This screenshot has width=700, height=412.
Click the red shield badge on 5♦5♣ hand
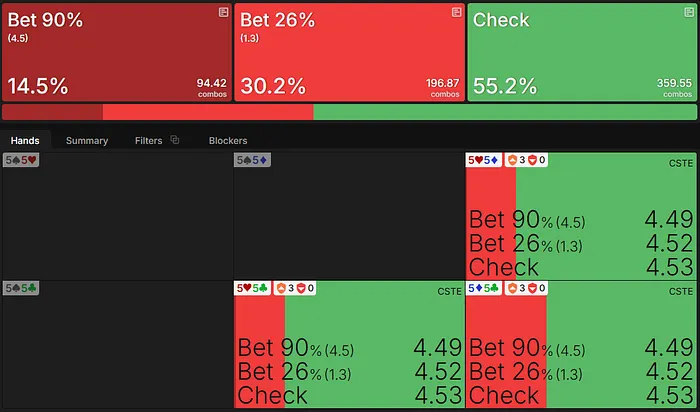(534, 288)
